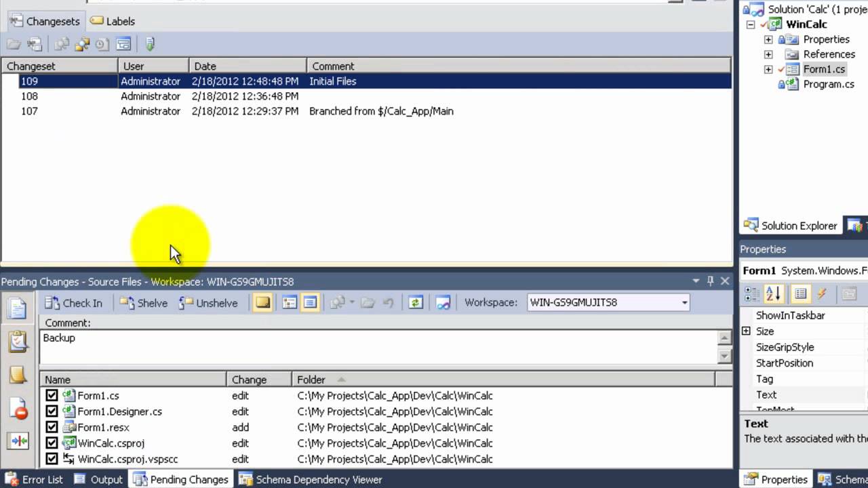Select the StartPosition property

pyautogui.click(x=784, y=363)
